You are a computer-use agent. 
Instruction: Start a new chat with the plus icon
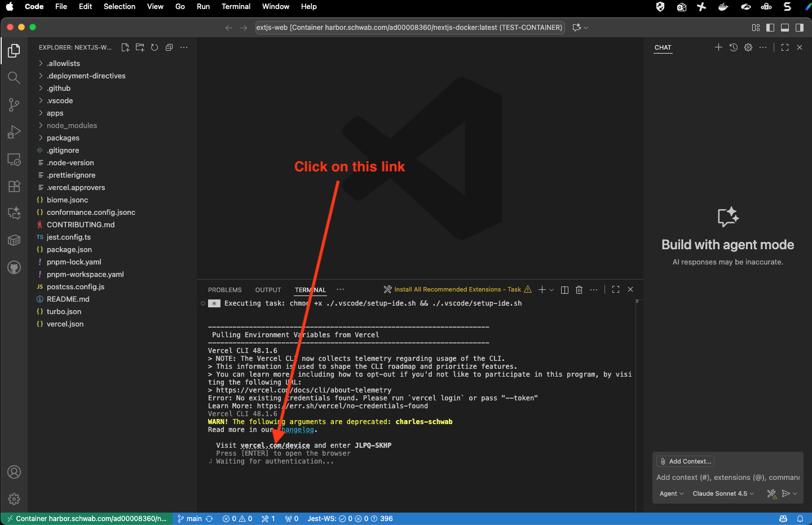pyautogui.click(x=718, y=47)
